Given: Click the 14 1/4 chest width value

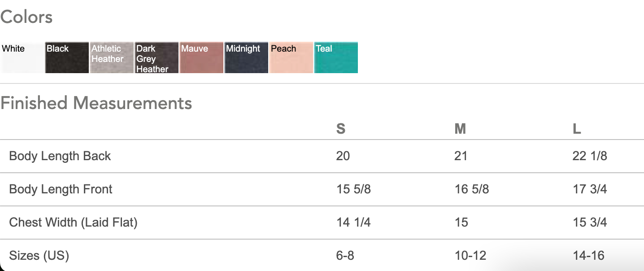Looking at the screenshot, I should click(x=353, y=222).
